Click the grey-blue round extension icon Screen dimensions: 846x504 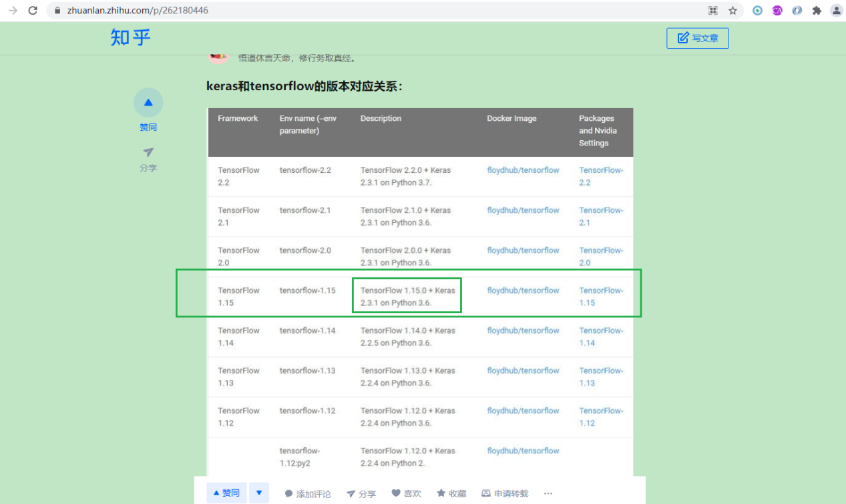click(x=797, y=11)
